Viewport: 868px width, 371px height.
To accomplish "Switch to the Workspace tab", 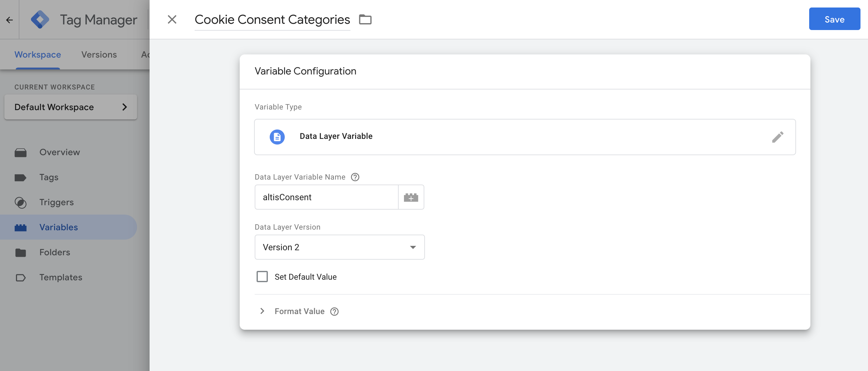I will point(38,54).
